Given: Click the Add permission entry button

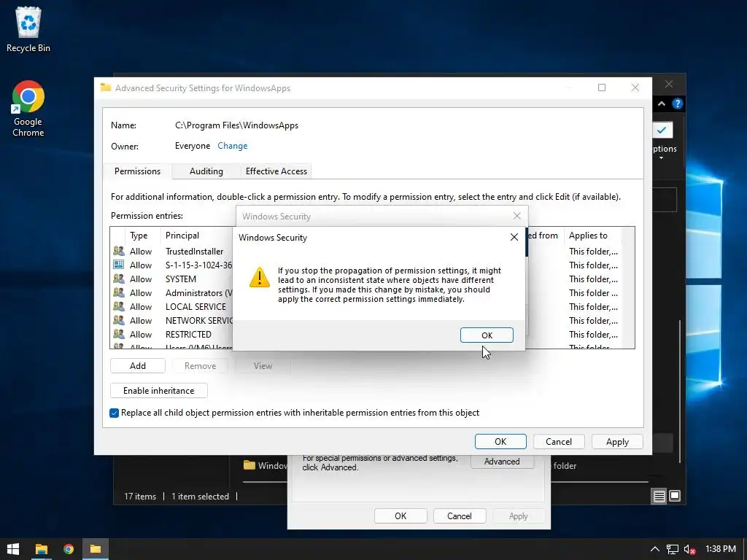Looking at the screenshot, I should pyautogui.click(x=138, y=366).
